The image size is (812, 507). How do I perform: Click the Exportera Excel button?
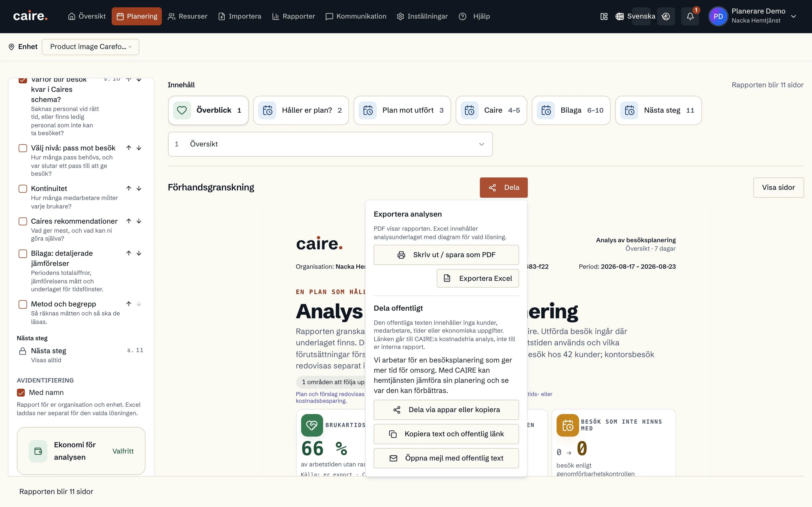477,278
